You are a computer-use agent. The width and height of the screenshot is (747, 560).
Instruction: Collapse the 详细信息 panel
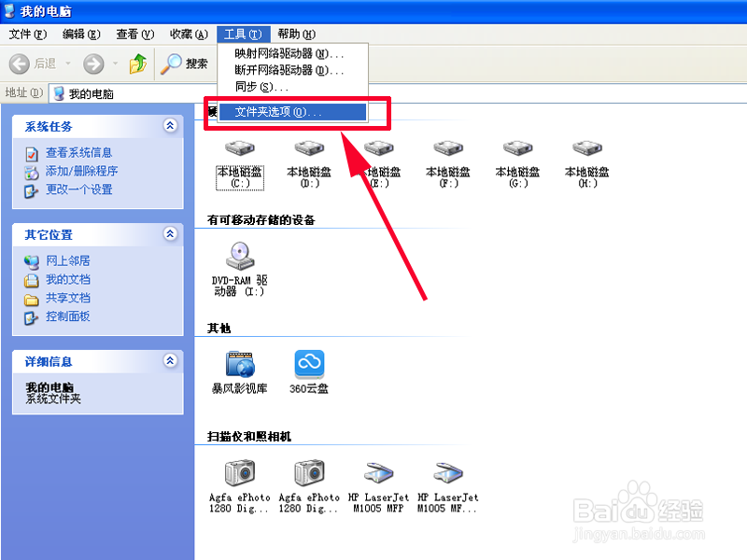pos(170,360)
